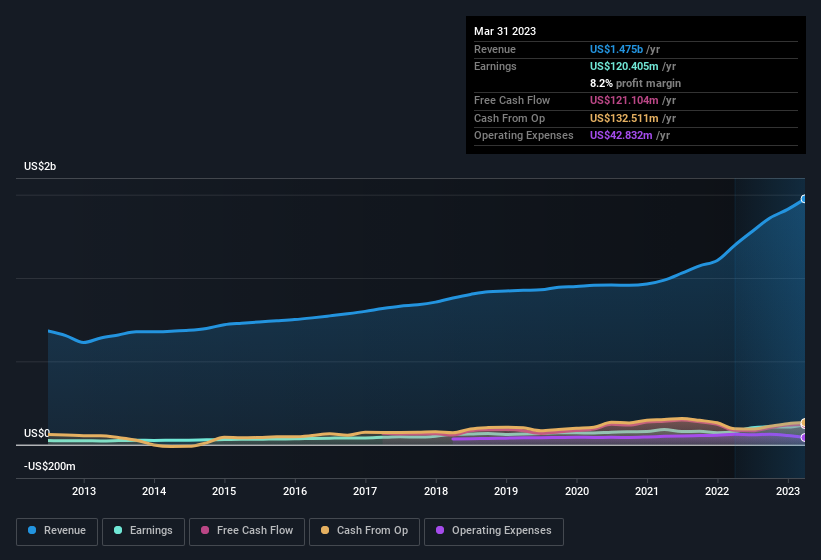Select the 2015 tick on the timeline
Viewport: 821px width, 560px height.
click(x=224, y=491)
